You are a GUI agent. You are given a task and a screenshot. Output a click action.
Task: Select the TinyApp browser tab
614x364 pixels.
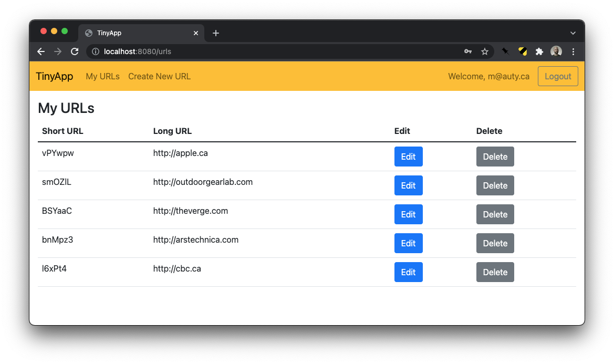(x=141, y=33)
